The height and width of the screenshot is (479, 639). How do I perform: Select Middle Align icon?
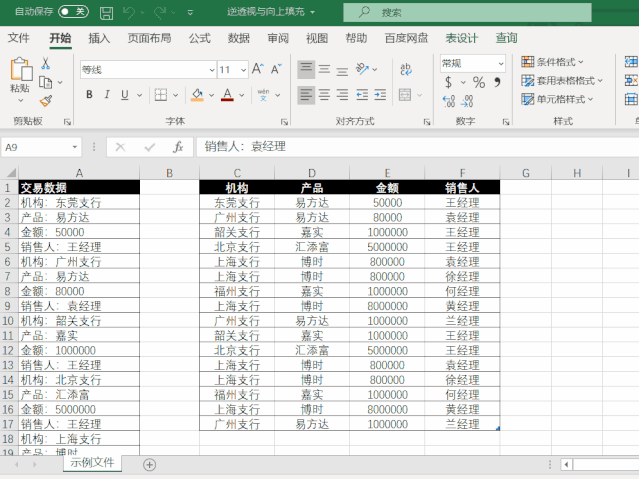pyautogui.click(x=324, y=69)
